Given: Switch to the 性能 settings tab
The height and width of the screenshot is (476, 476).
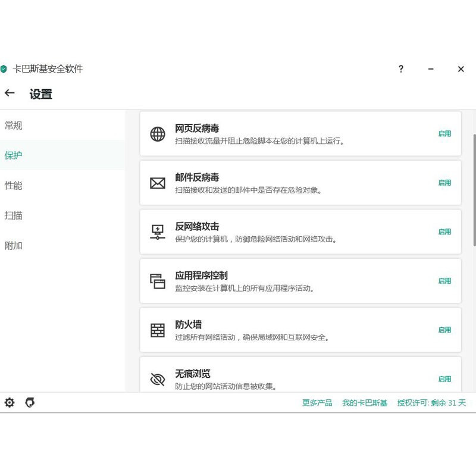Looking at the screenshot, I should (x=62, y=185).
